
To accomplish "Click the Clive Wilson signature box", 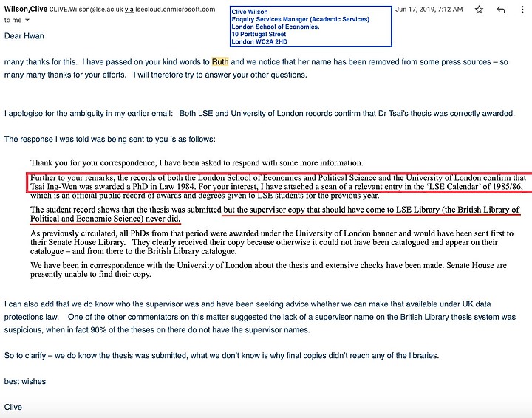I will [x=311, y=27].
